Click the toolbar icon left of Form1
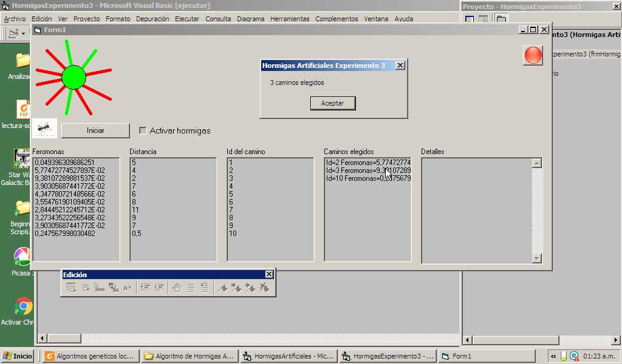The height and width of the screenshot is (364, 622). click(13, 33)
